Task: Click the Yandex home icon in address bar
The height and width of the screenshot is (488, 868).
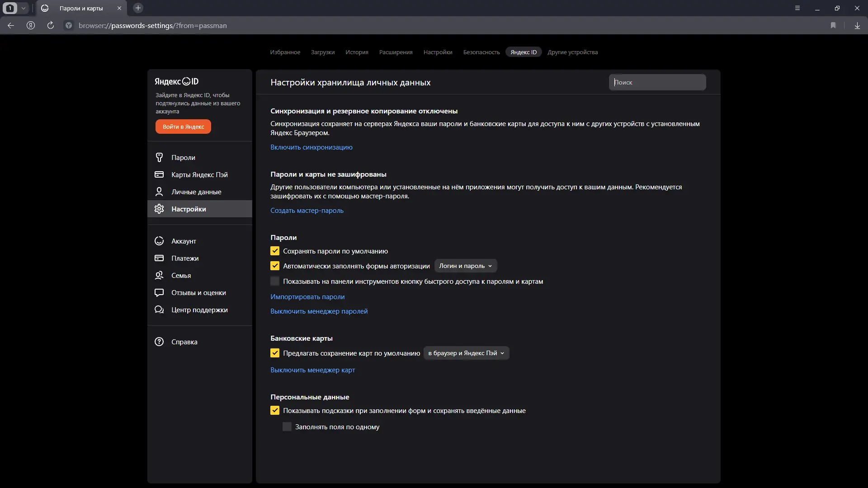Action: [31, 26]
